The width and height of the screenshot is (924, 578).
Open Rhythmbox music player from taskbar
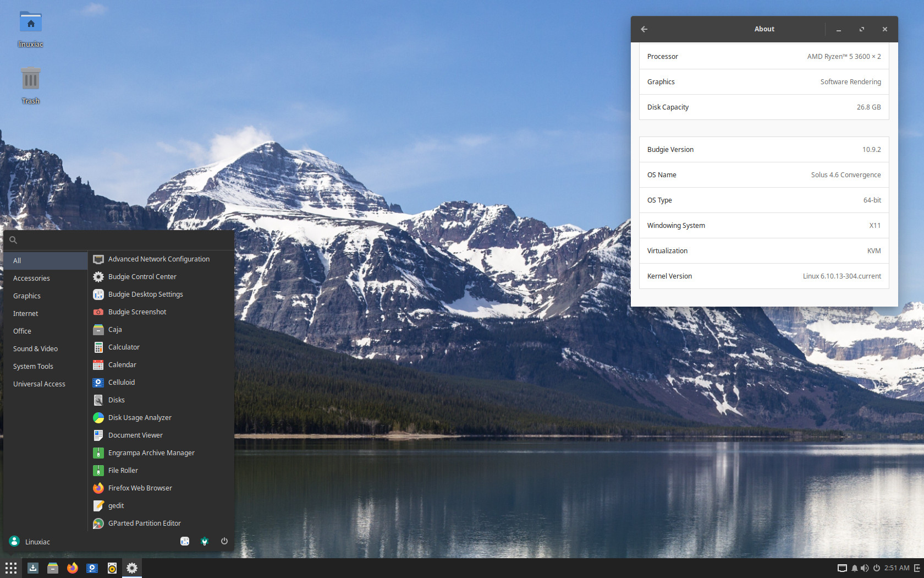pos(112,568)
